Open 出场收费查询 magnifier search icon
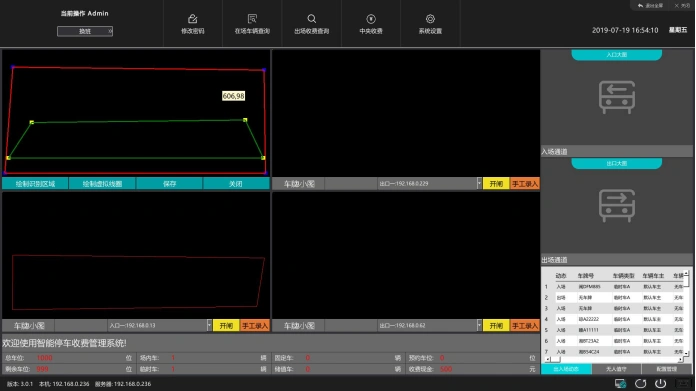The height and width of the screenshot is (391, 696). pos(312,19)
